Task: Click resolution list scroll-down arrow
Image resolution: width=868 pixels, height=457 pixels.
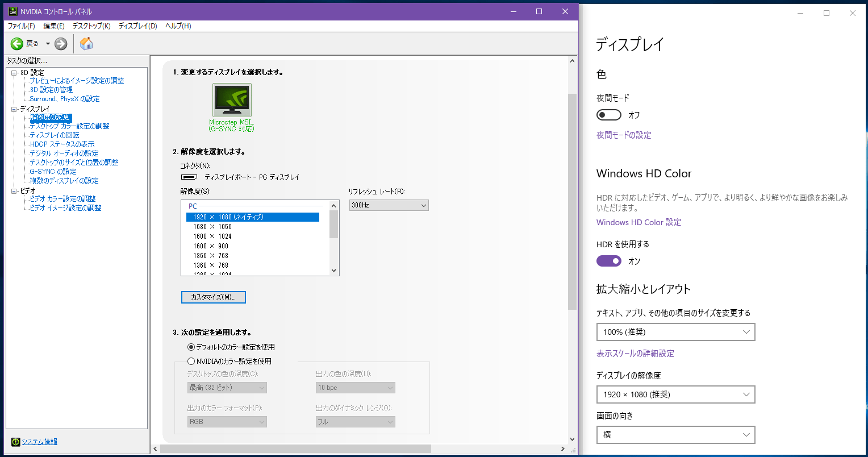Action: [x=333, y=271]
